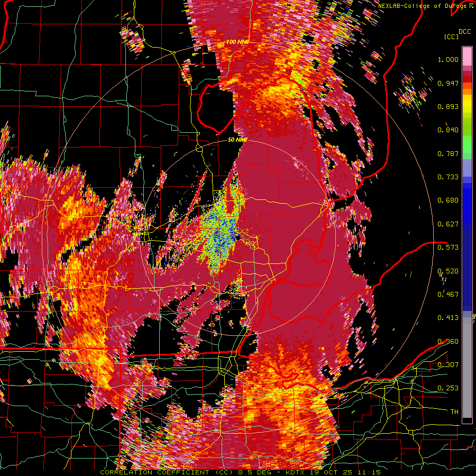Screen dimensions: 476x476
Task: Select the 0.787 legend value
Action: [x=448, y=153]
